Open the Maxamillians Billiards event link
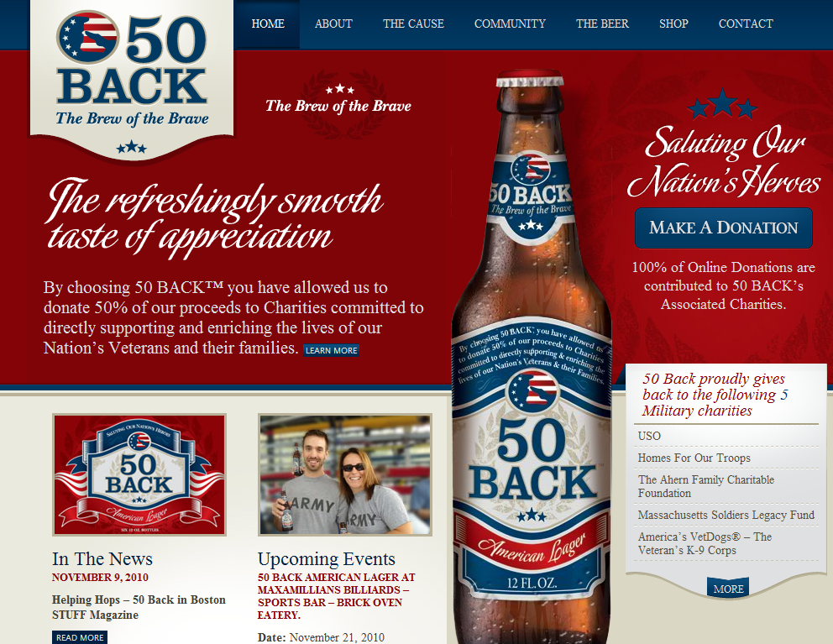The height and width of the screenshot is (644, 833). tap(336, 596)
